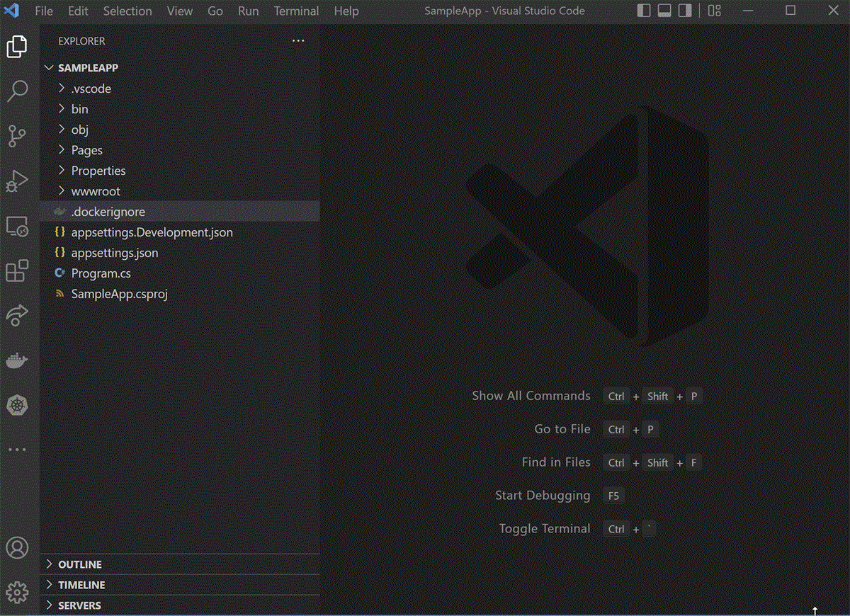
Task: Open Explorer Views and More Actions ellipsis
Action: 298,41
